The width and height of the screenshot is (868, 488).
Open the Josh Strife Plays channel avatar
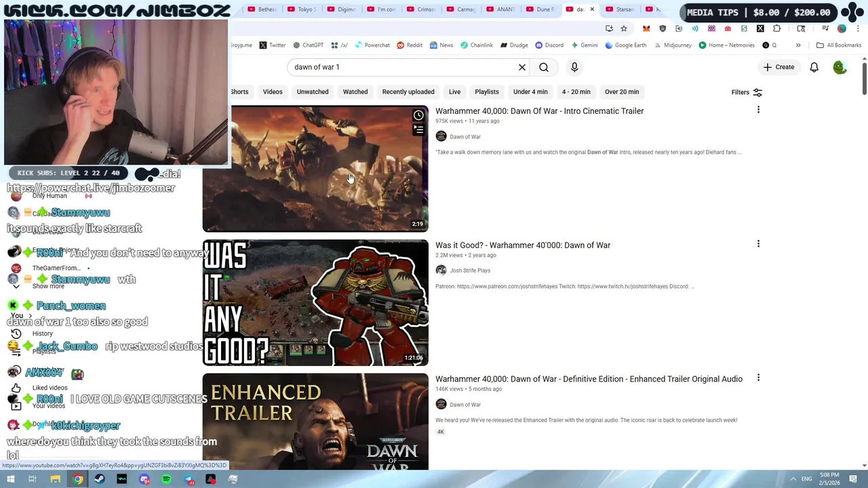coord(441,270)
